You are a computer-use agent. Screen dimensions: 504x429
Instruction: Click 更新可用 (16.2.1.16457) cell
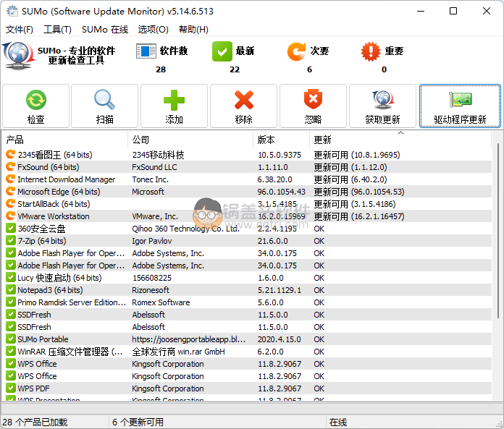pos(359,216)
